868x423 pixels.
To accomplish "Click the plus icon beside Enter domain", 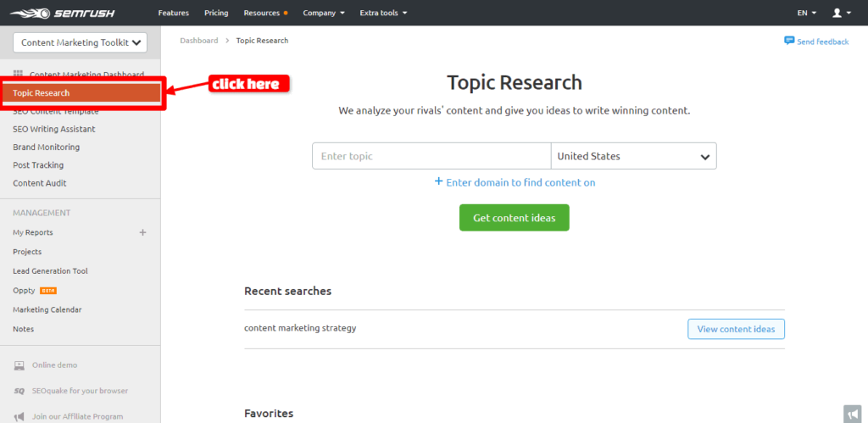I will [438, 181].
